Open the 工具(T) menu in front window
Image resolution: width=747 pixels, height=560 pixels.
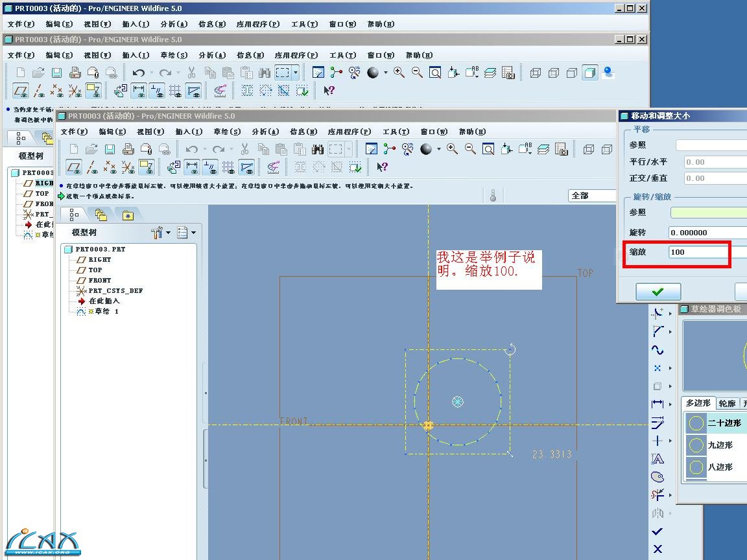coord(396,132)
